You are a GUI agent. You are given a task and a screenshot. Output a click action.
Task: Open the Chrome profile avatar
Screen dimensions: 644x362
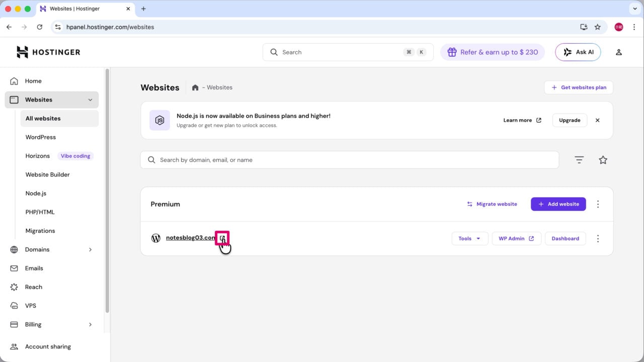coord(619,27)
